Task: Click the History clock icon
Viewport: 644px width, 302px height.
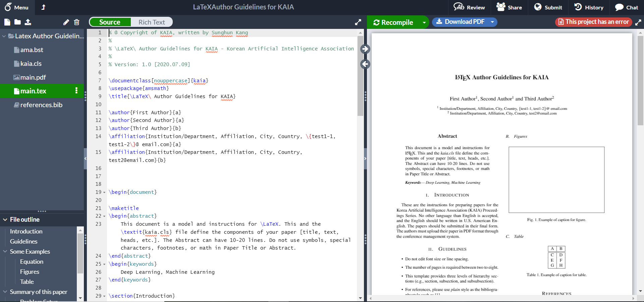Action: 578,7
